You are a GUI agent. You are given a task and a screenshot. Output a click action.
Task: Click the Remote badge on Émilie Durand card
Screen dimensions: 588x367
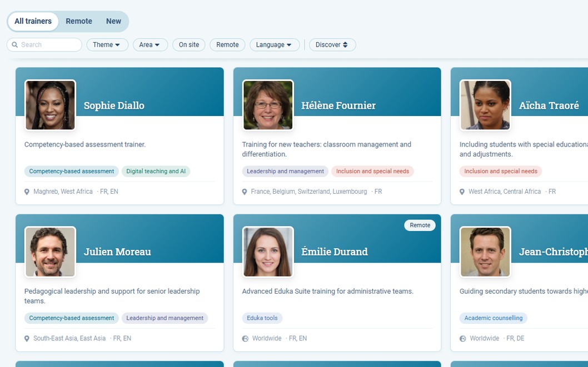click(420, 225)
